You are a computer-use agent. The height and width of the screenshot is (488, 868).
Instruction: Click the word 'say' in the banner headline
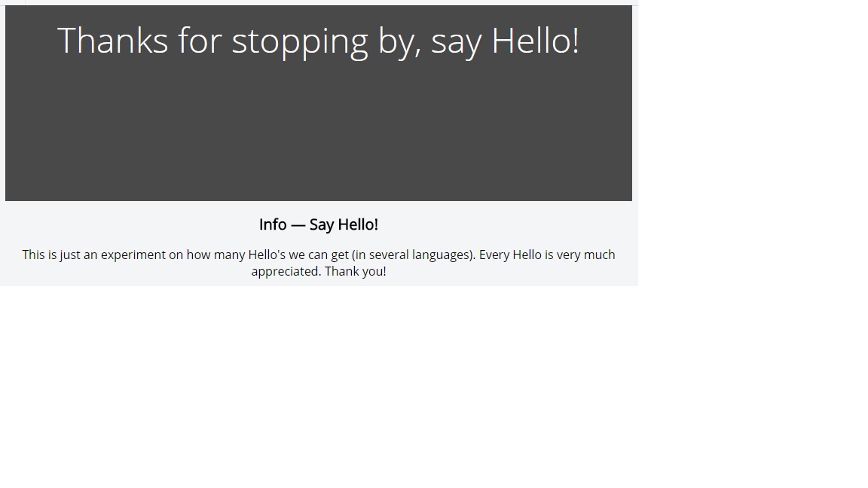[x=457, y=44]
